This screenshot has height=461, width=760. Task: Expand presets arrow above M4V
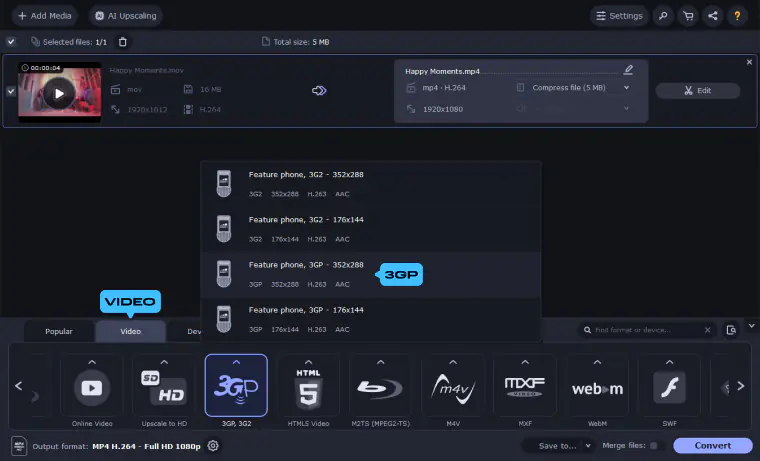pyautogui.click(x=453, y=362)
